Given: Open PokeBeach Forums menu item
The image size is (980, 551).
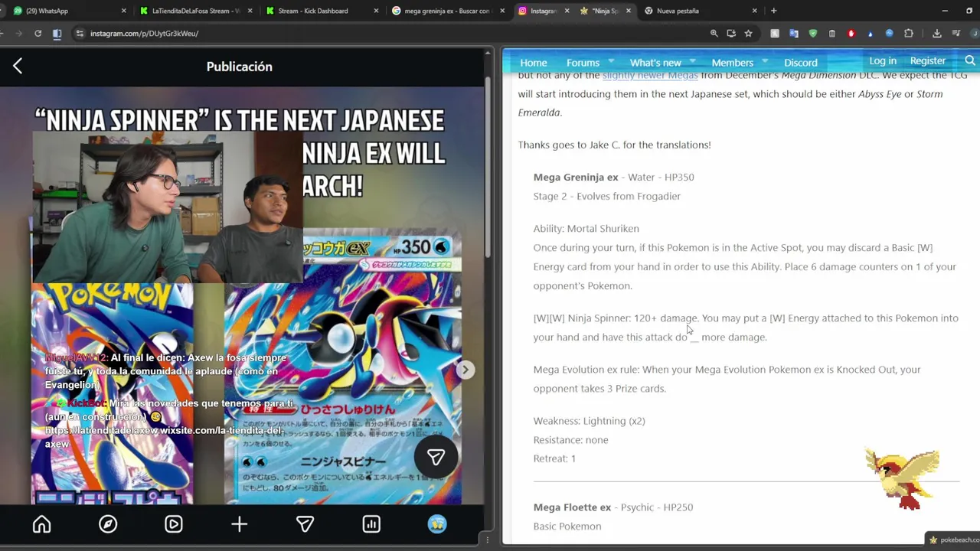Looking at the screenshot, I should tap(583, 62).
